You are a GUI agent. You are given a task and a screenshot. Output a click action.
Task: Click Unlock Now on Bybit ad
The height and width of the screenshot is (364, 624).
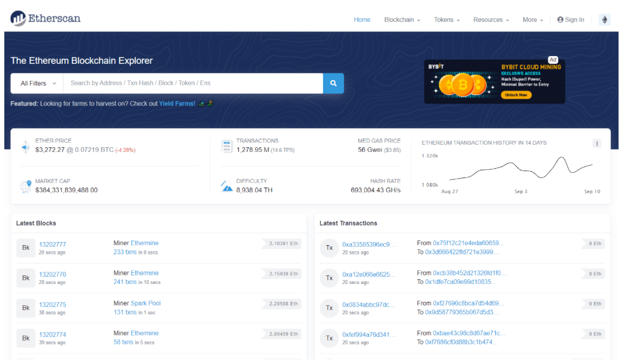coord(516,95)
